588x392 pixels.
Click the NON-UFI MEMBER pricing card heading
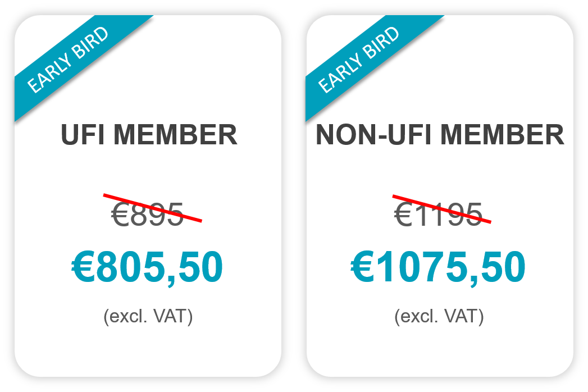(440, 135)
